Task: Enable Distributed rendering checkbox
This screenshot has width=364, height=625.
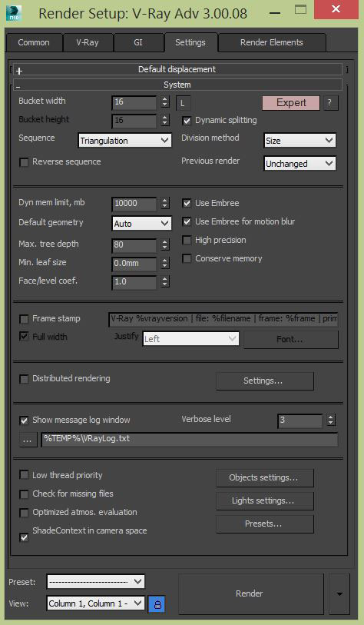Action: [24, 379]
